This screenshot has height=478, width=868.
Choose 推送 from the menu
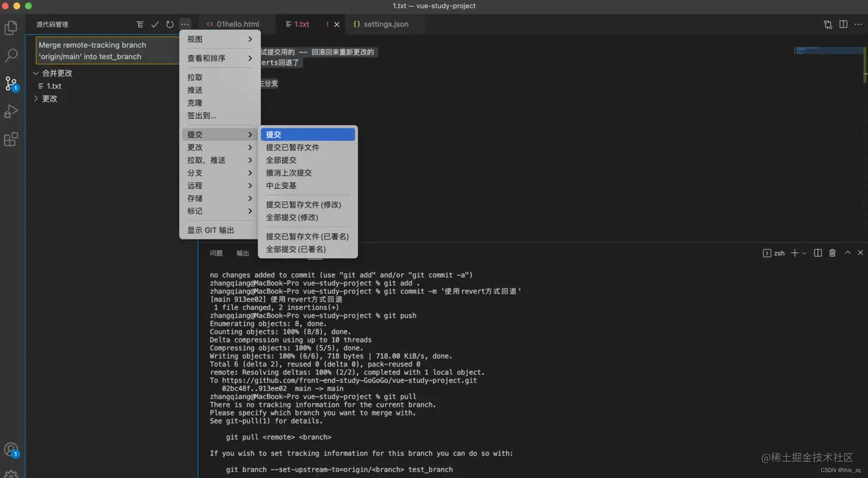tap(220, 90)
